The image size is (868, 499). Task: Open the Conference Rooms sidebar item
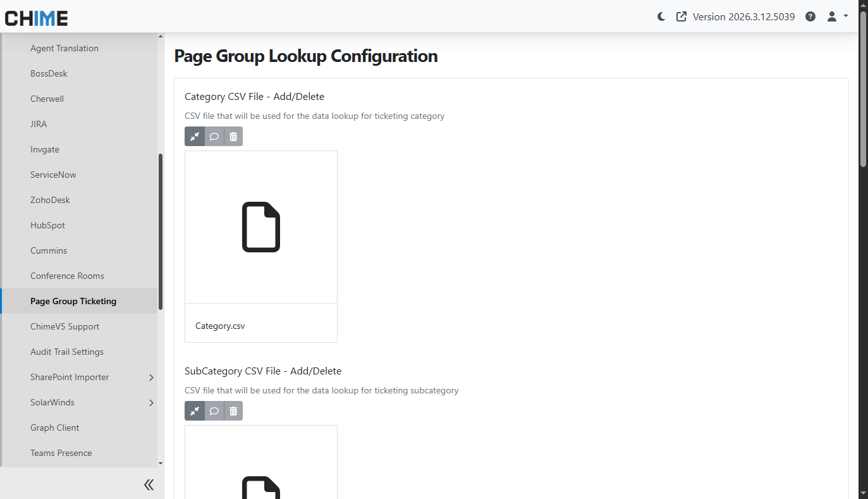pos(67,276)
